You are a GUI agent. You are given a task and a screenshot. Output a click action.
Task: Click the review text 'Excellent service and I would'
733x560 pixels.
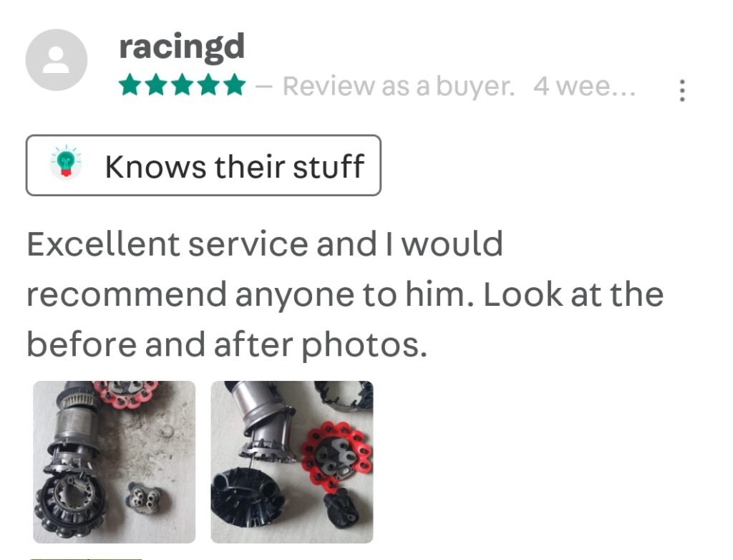[265, 244]
